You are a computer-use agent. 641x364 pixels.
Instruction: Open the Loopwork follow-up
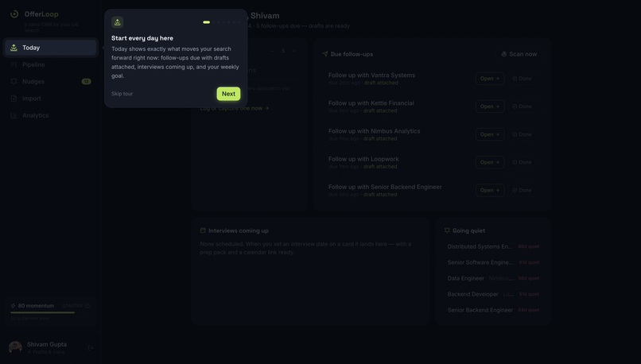point(490,162)
